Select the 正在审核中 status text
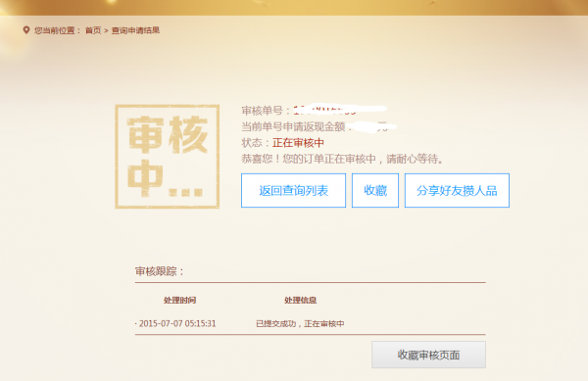Viewport: 588px width, 381px height. point(298,143)
